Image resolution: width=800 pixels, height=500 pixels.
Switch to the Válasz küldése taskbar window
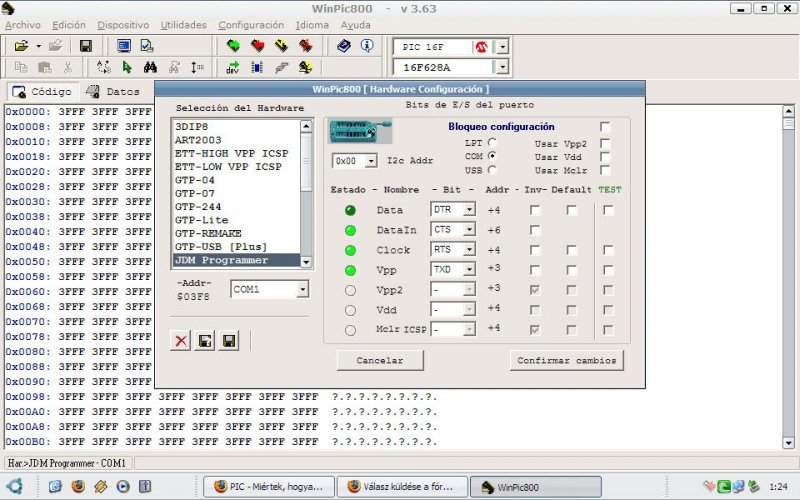point(402,487)
